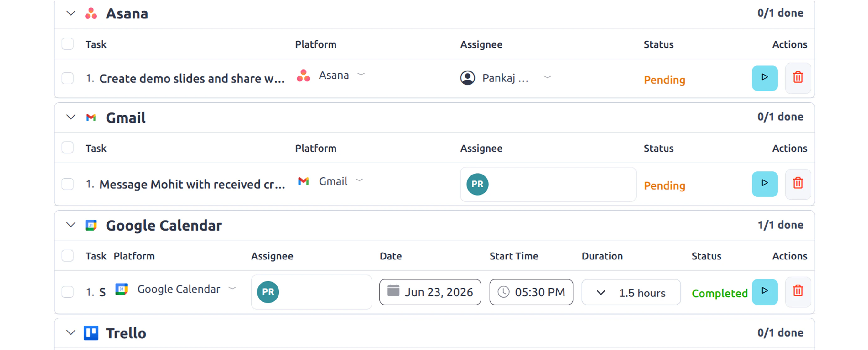Select all Gmail tasks via header checkbox
Image resolution: width=868 pixels, height=350 pixels.
67,147
